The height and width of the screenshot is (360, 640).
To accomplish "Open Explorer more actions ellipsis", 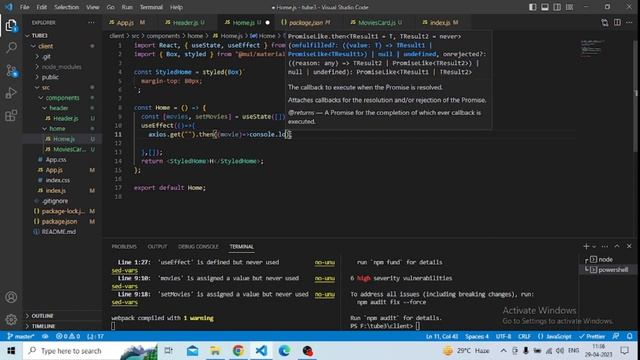I will 91,22.
